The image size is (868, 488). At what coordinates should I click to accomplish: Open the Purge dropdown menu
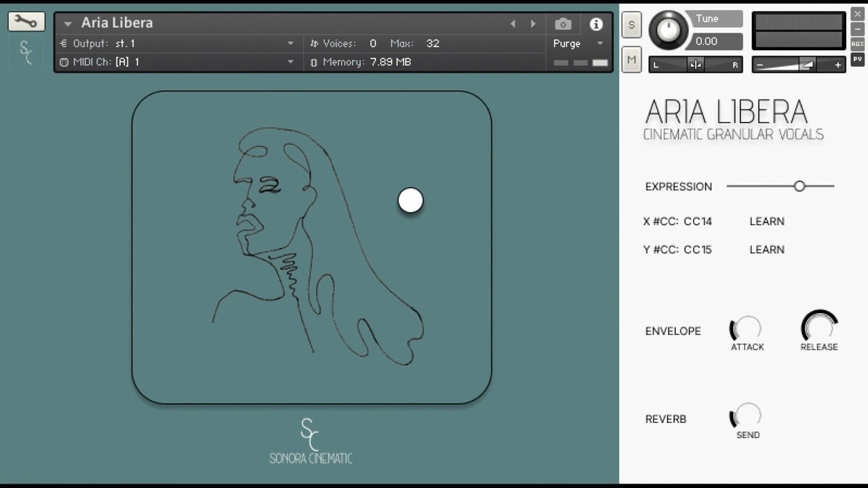[578, 43]
